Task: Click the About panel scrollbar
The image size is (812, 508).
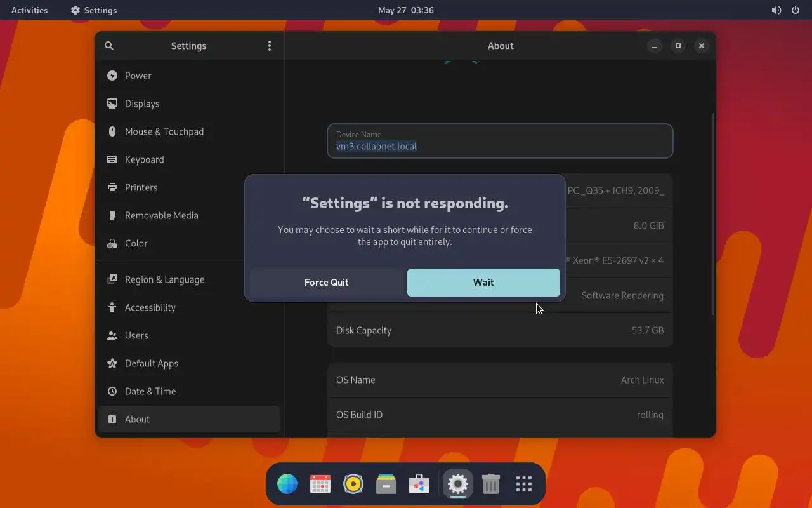Action: [x=713, y=214]
